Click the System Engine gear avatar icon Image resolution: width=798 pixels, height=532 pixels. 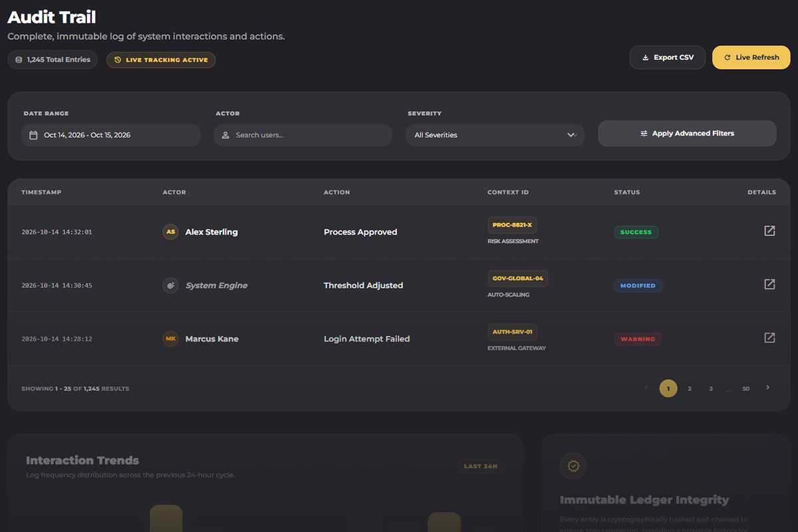click(171, 285)
